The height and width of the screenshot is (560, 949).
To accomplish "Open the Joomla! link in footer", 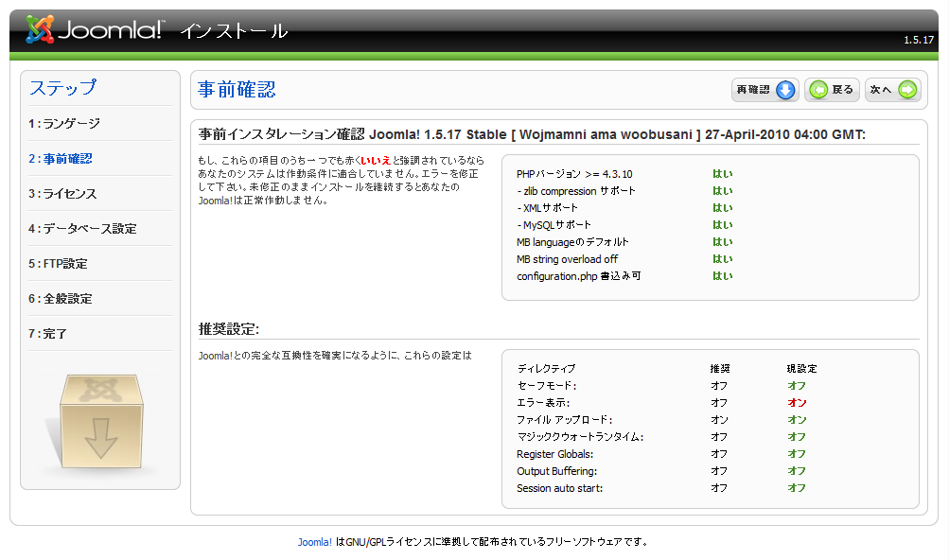I will pyautogui.click(x=315, y=542).
